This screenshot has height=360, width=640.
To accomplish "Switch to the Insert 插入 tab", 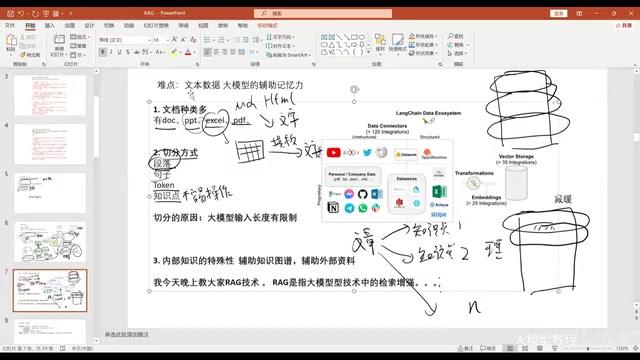I will click(50, 25).
